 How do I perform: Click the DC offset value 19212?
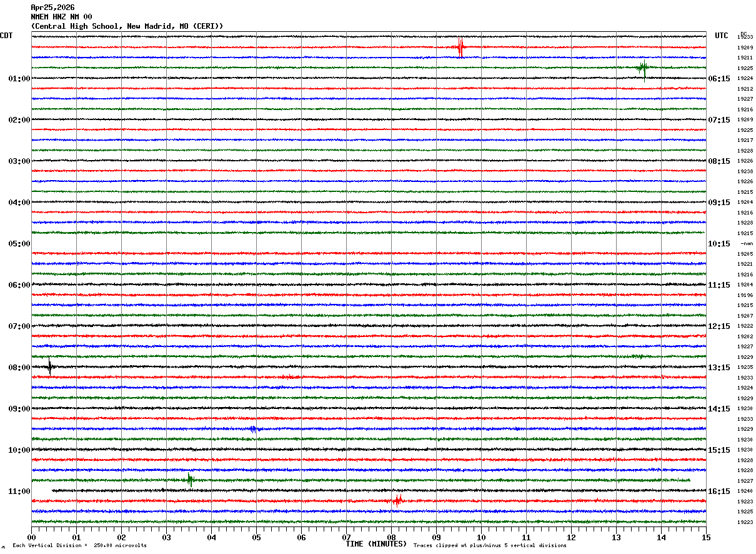(745, 89)
